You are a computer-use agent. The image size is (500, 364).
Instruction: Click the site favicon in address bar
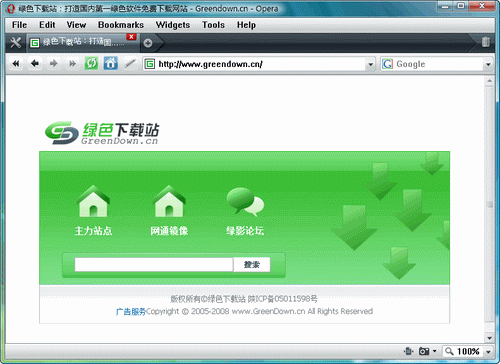(x=150, y=64)
